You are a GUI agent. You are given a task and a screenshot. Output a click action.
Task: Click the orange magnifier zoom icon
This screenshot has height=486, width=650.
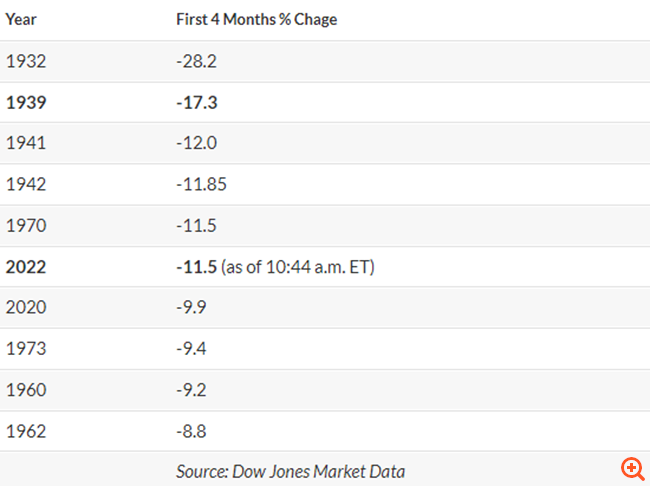pyautogui.click(x=633, y=469)
